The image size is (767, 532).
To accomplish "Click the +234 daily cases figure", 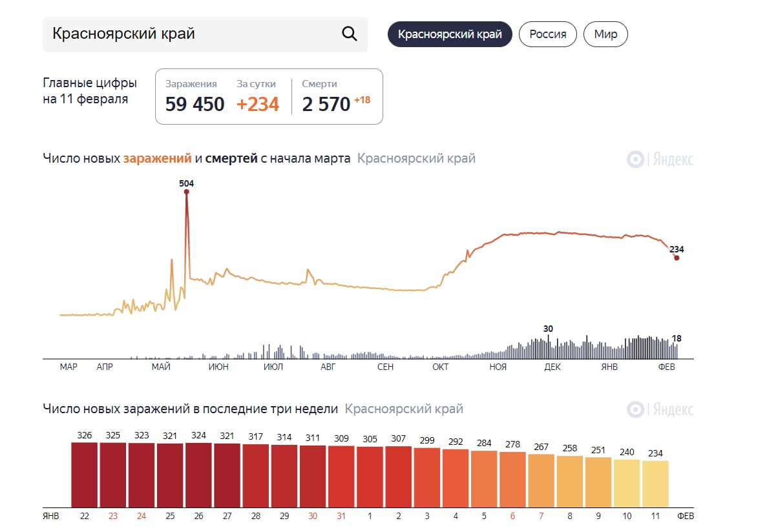I will tap(258, 104).
